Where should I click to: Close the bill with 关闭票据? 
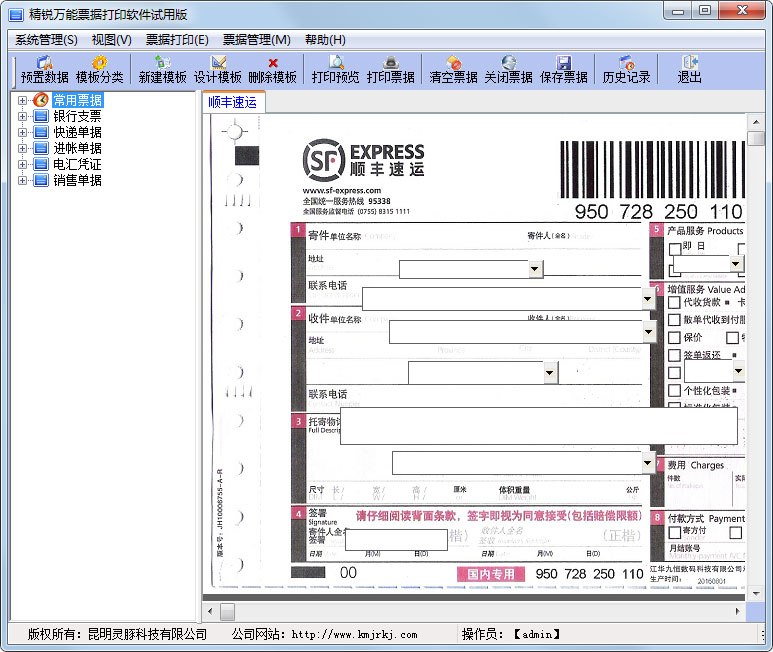click(508, 70)
